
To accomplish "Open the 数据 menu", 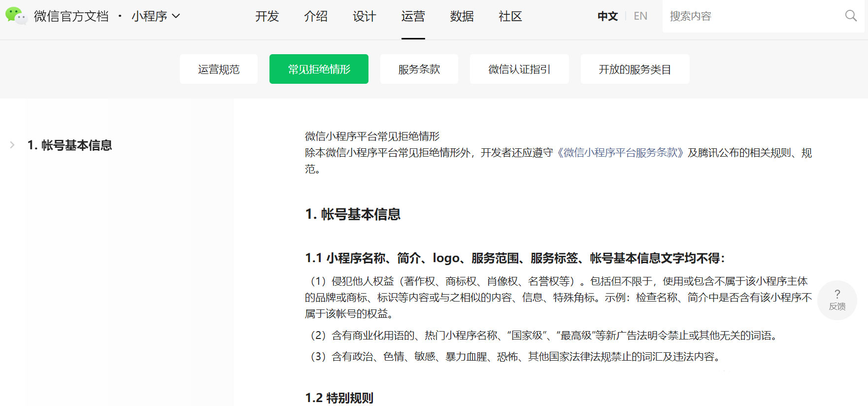I will 462,16.
